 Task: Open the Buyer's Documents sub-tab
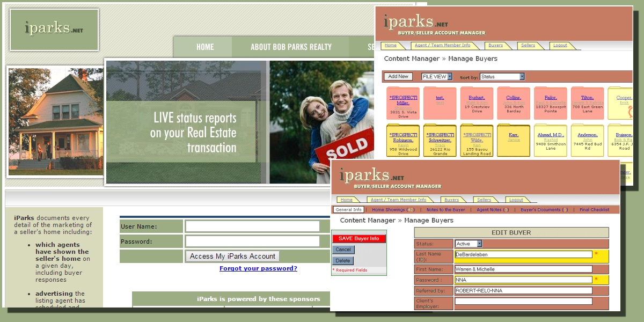(x=544, y=210)
